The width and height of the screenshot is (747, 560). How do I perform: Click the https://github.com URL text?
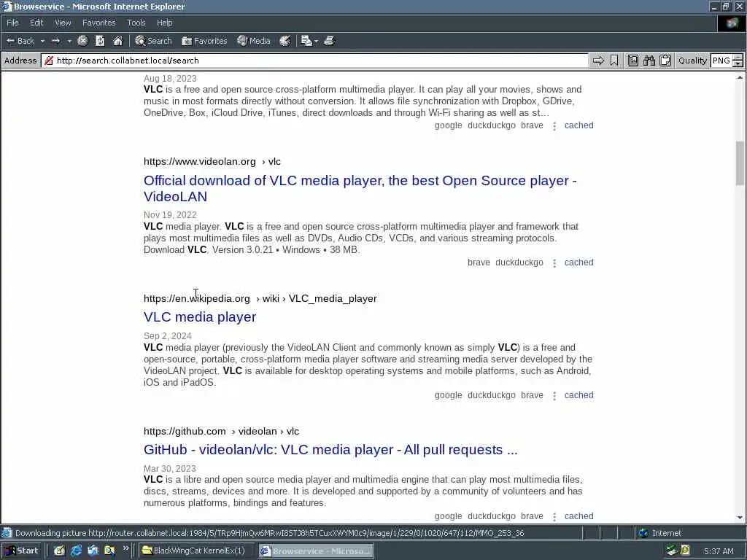(x=185, y=432)
